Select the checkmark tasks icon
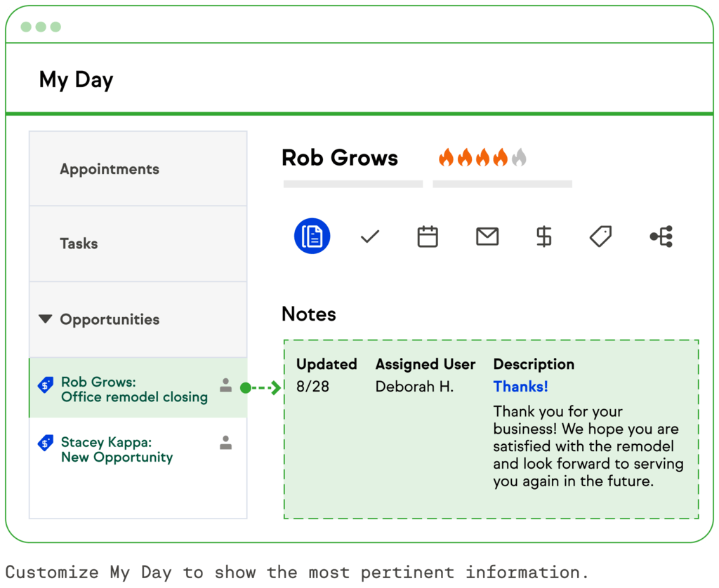The image size is (719, 588). [370, 236]
